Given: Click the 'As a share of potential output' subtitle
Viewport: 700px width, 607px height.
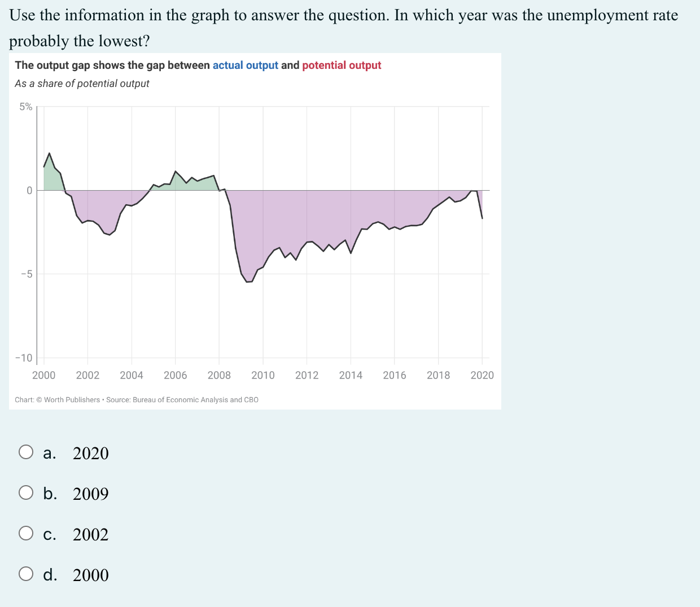Looking at the screenshot, I should (x=82, y=83).
